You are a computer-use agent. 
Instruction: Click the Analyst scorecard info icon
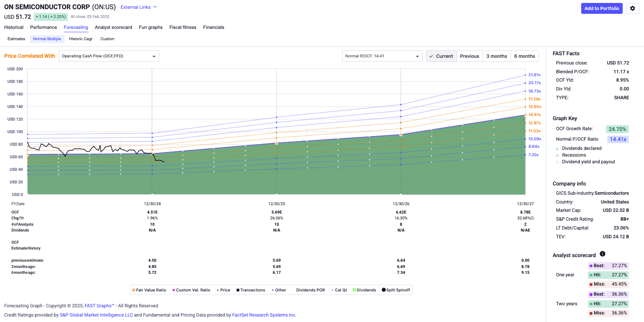point(602,254)
